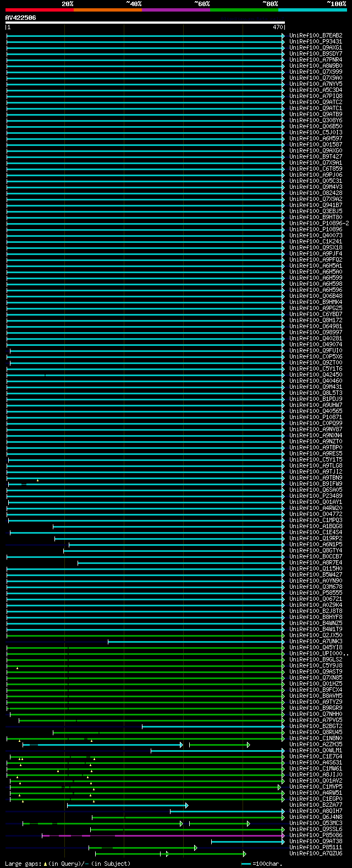The height and width of the screenshot is (868, 352).
Task: Select UniRef100_Q01587 label
Action: [x=316, y=145]
